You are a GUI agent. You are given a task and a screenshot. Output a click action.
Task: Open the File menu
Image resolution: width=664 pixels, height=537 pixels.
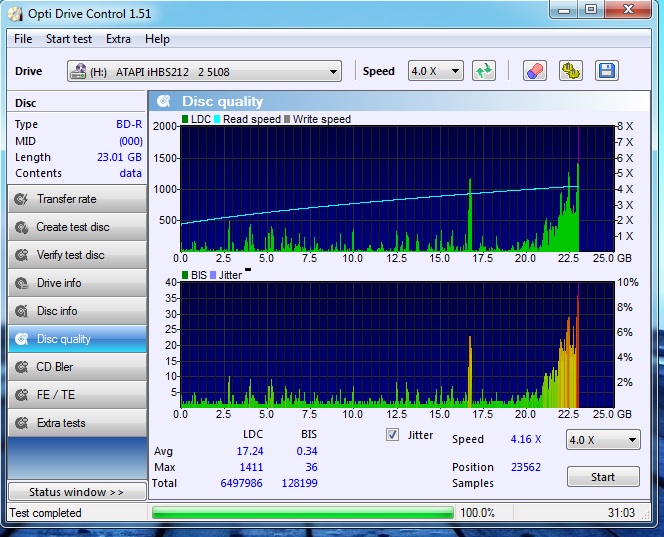click(23, 39)
